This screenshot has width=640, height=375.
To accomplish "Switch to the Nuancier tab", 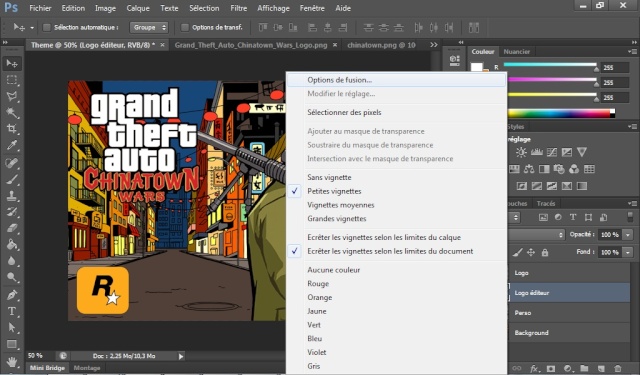I will click(x=516, y=51).
